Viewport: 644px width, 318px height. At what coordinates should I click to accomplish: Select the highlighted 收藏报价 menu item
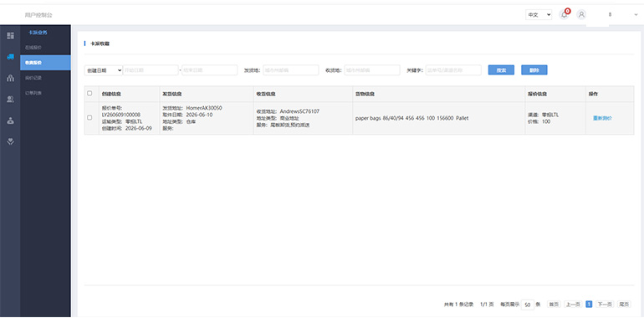click(45, 63)
